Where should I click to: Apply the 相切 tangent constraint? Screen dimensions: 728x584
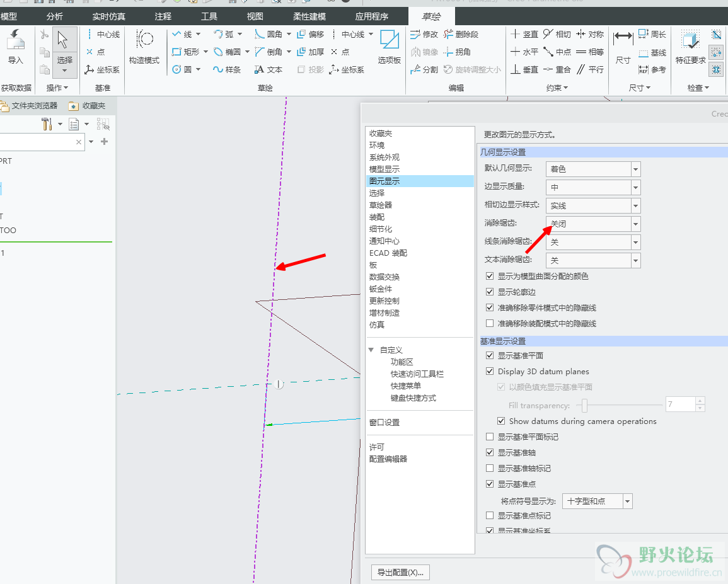557,35
